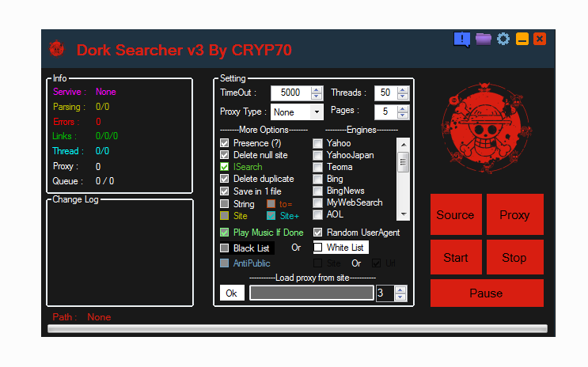The width and height of the screenshot is (588, 367).
Task: Decrease Threads with down arrow
Action: pos(403,96)
